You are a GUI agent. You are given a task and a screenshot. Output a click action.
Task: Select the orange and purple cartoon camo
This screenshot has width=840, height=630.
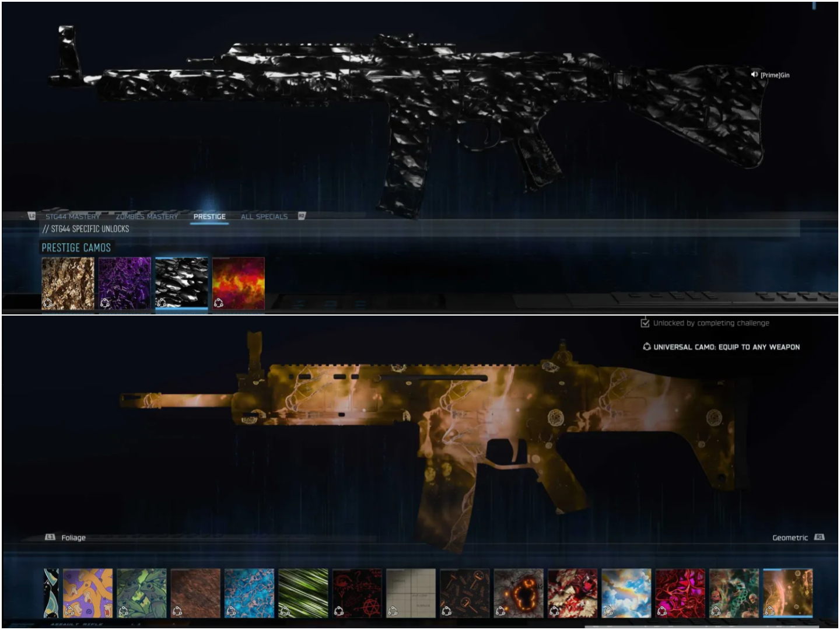coord(87,593)
